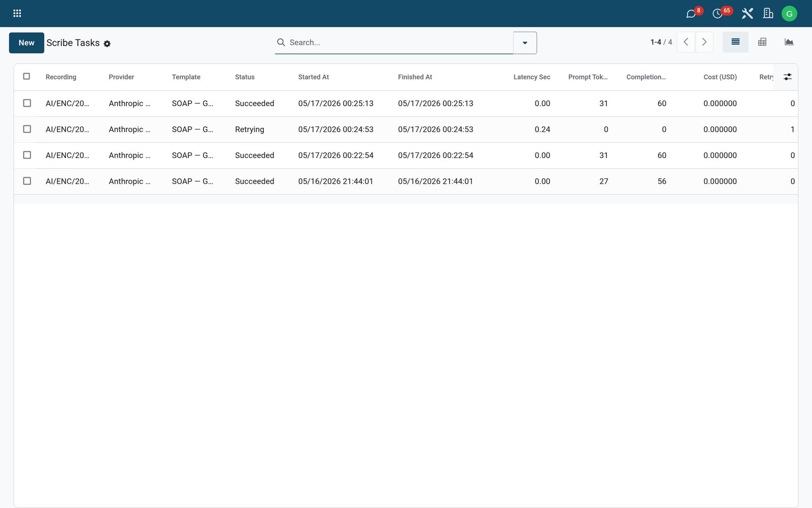The image size is (812, 508).
Task: Select the row started at 21:44:01
Action: (x=27, y=181)
